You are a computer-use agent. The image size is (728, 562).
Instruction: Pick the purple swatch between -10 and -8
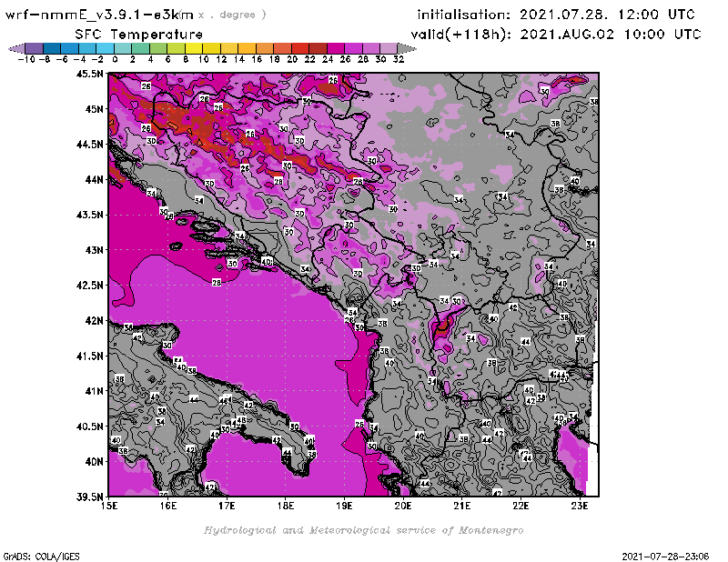[35, 48]
